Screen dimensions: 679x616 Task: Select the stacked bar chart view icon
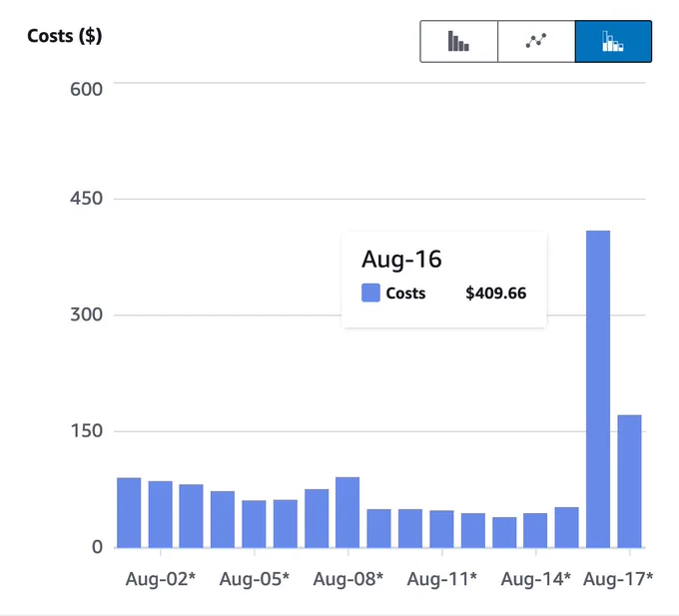pyautogui.click(x=613, y=42)
